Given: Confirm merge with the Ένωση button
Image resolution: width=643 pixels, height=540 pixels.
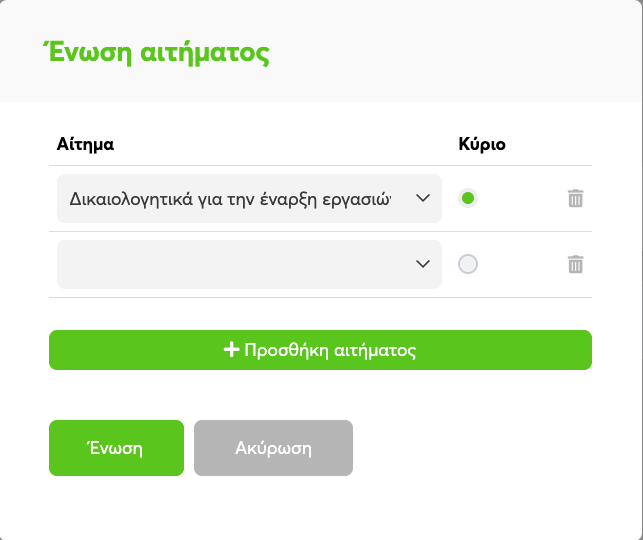Looking at the screenshot, I should 116,448.
